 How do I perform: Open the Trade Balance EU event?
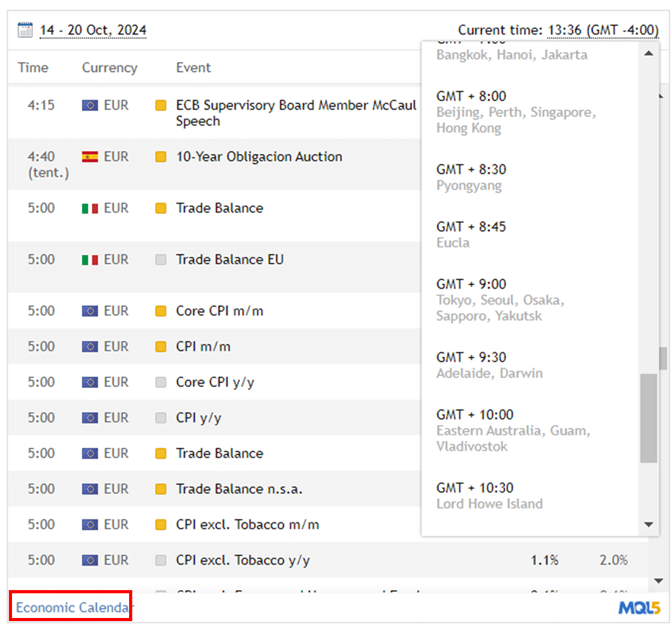[x=230, y=260]
